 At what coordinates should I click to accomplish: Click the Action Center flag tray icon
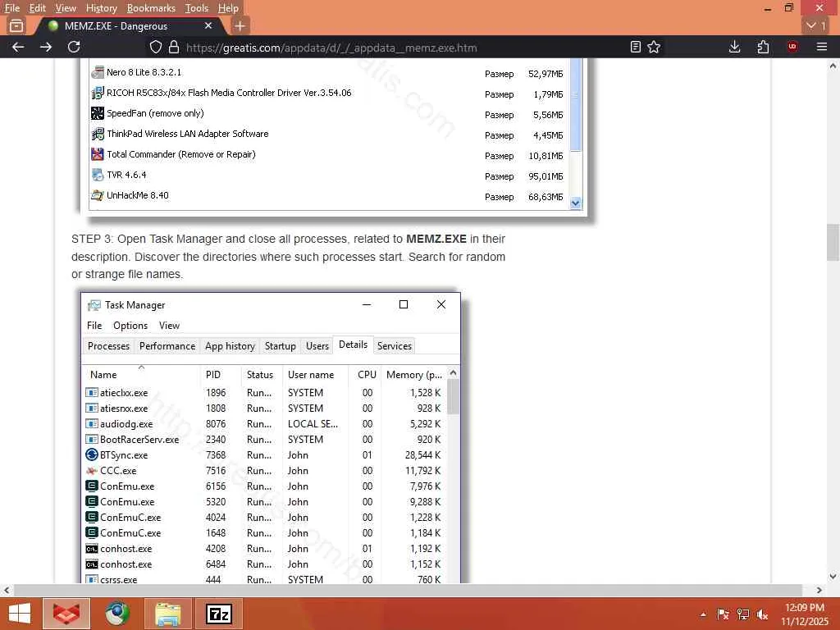(723, 614)
